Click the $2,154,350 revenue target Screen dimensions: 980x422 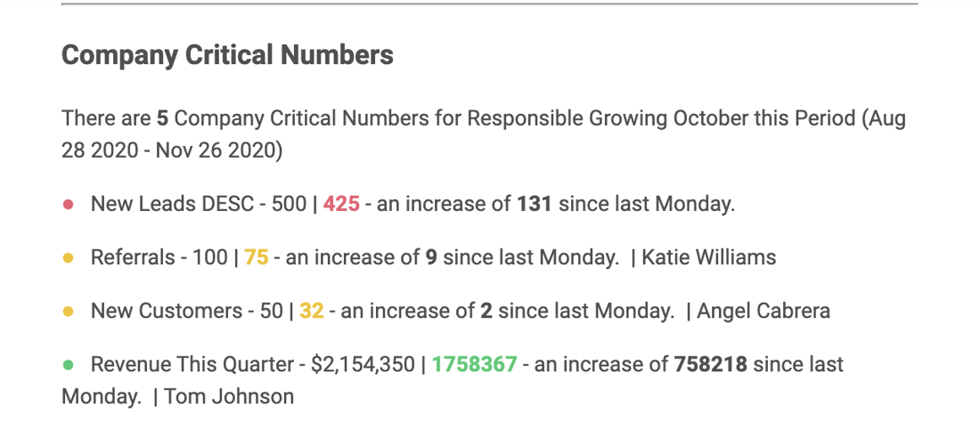(x=363, y=364)
